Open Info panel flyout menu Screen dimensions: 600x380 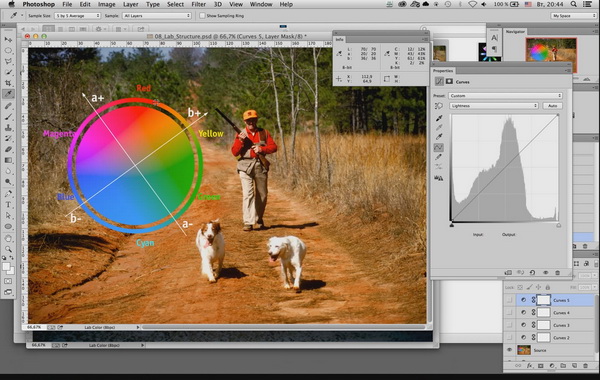(425, 39)
